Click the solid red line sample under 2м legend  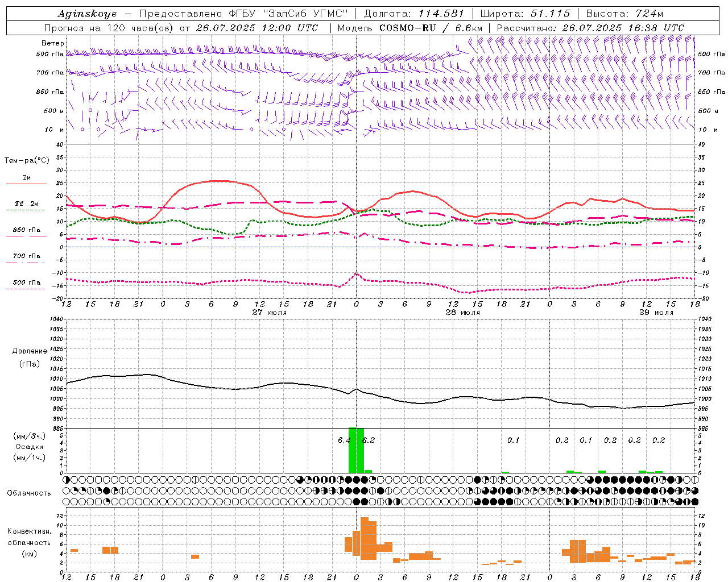coord(27,184)
